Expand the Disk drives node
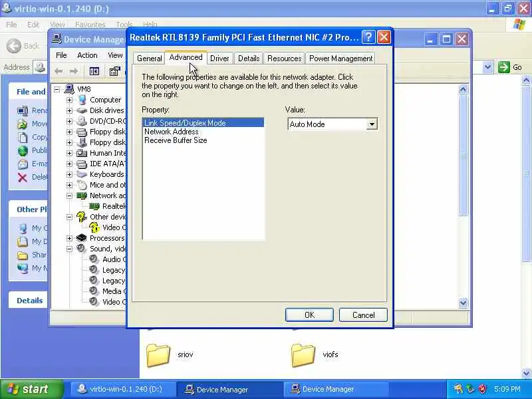Viewport: 532px width, 399px height. [x=70, y=110]
